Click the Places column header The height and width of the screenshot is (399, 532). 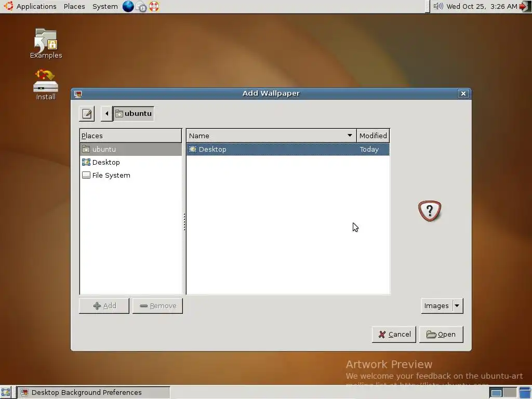pos(130,136)
